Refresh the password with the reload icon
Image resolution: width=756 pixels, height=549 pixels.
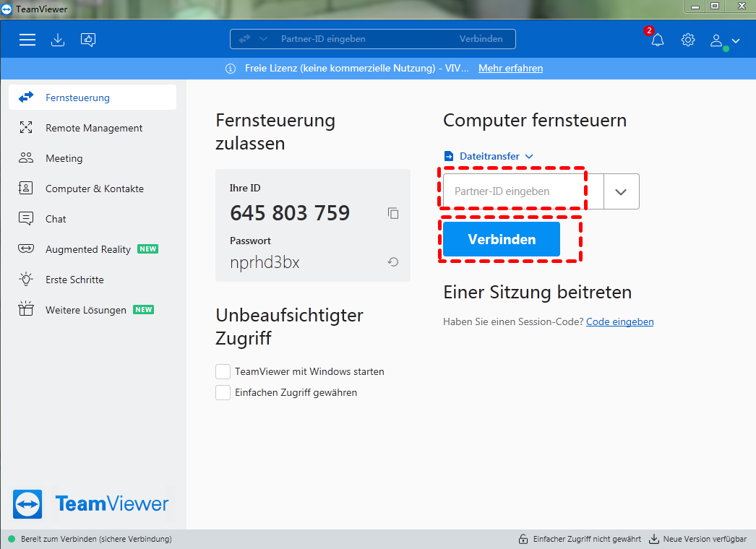click(393, 261)
